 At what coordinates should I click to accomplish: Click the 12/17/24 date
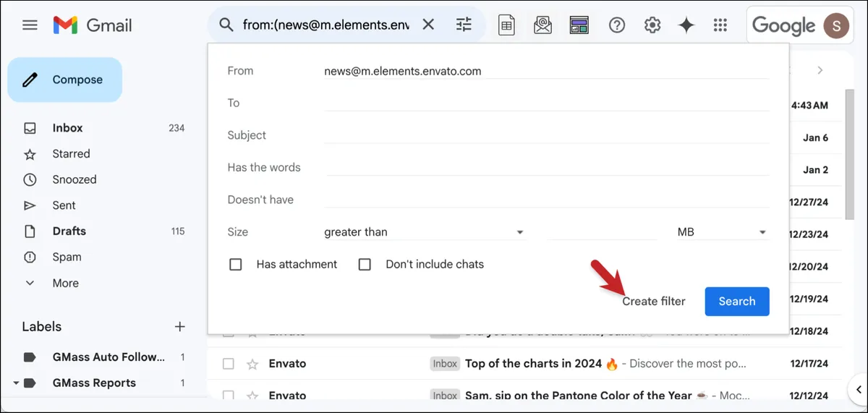[809, 364]
